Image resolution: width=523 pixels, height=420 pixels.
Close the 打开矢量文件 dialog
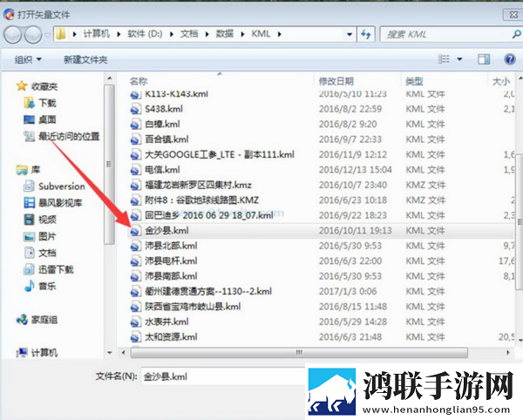tap(513, 14)
